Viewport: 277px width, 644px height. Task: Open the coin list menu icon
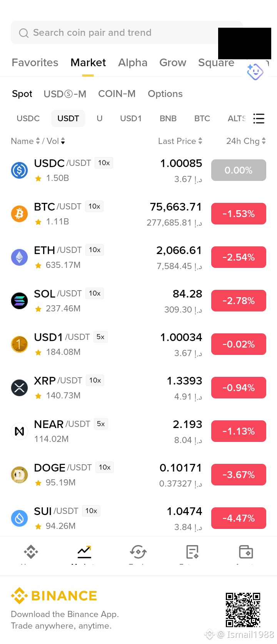(x=259, y=119)
